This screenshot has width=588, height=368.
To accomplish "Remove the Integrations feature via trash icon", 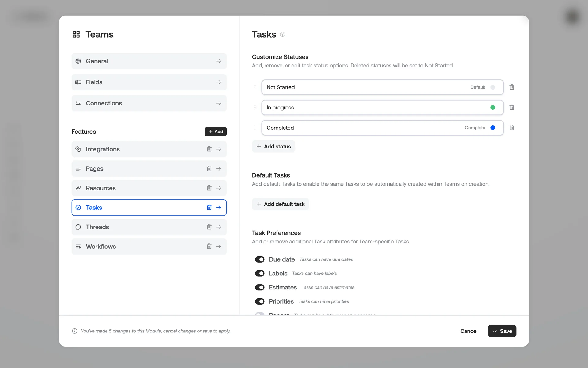I will pyautogui.click(x=209, y=149).
